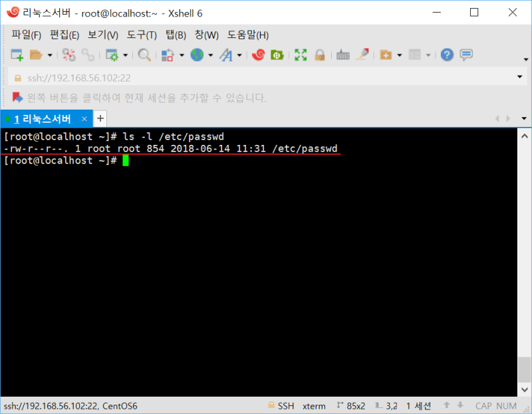Open the tab list dropdown arrow
Viewport: 532px width, 414px height.
[524, 119]
